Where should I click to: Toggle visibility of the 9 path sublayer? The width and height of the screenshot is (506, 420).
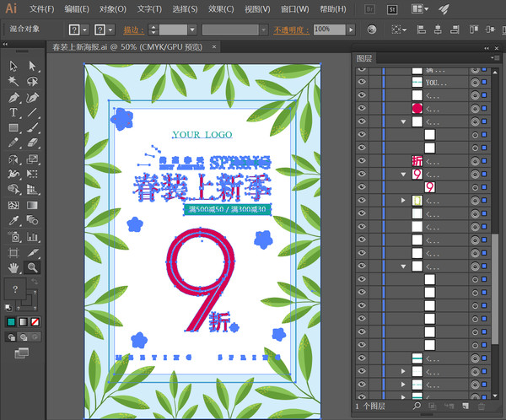(362, 187)
